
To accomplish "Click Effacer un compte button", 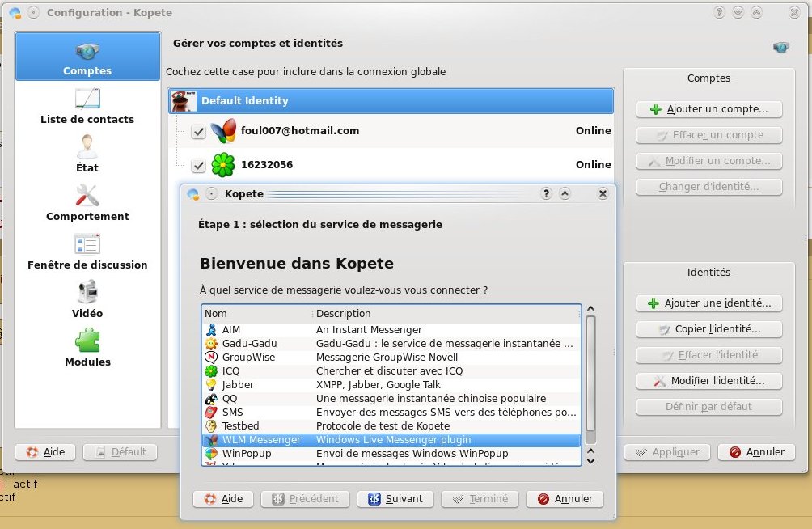I will [x=709, y=135].
